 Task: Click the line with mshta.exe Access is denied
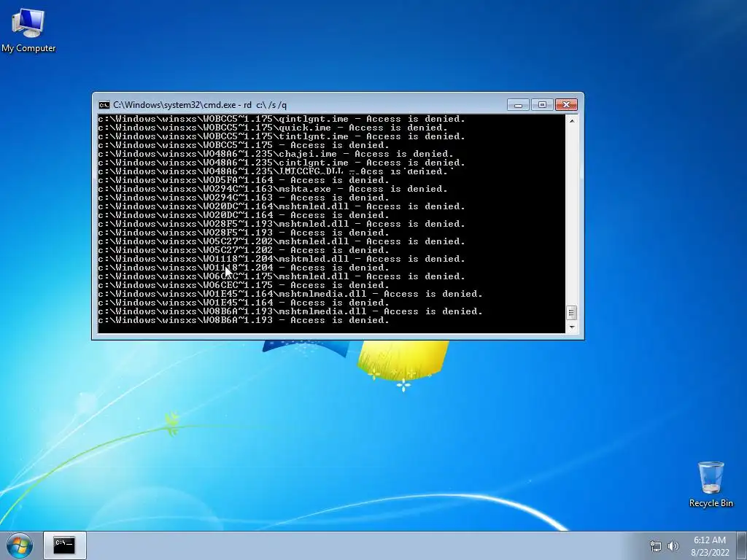coord(273,189)
